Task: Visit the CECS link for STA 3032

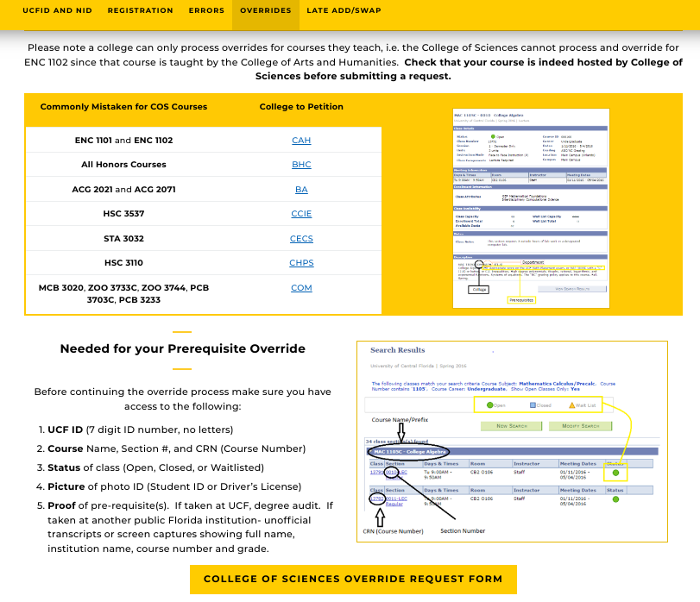Action: [x=301, y=239]
